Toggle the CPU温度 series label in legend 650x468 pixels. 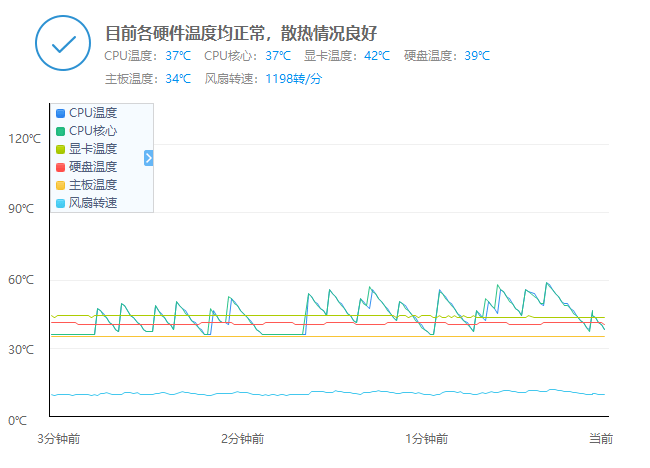[93, 113]
